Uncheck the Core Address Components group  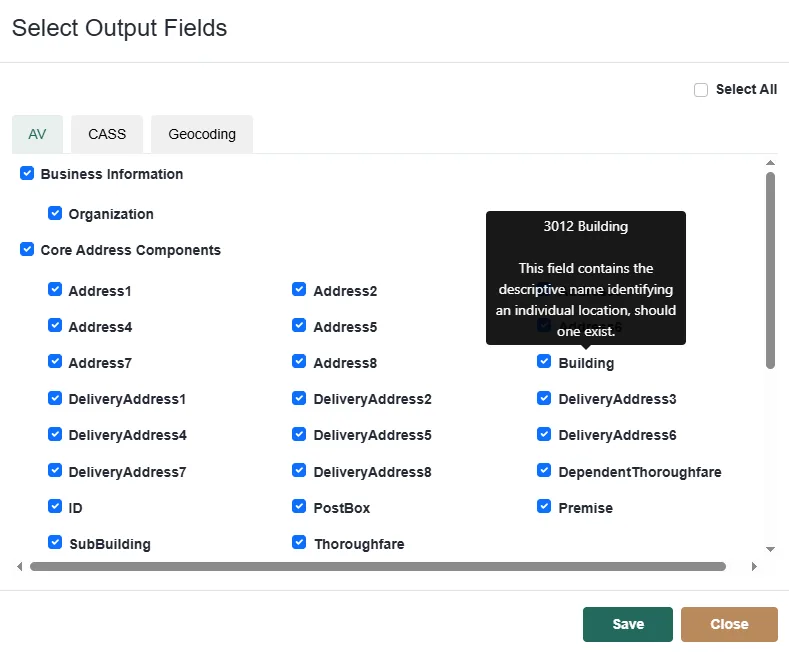(x=27, y=250)
